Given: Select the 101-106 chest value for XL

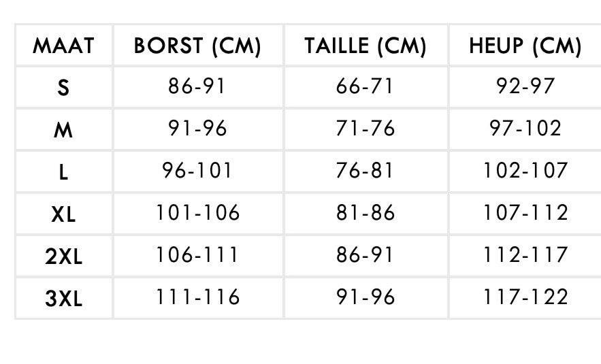Looking at the screenshot, I should [x=198, y=212].
